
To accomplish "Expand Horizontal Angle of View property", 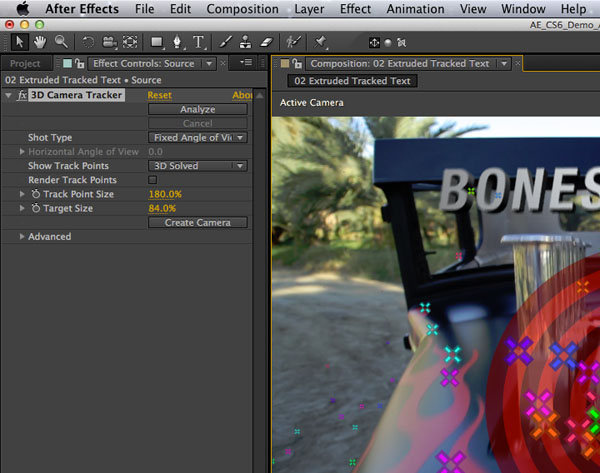I will click(22, 152).
